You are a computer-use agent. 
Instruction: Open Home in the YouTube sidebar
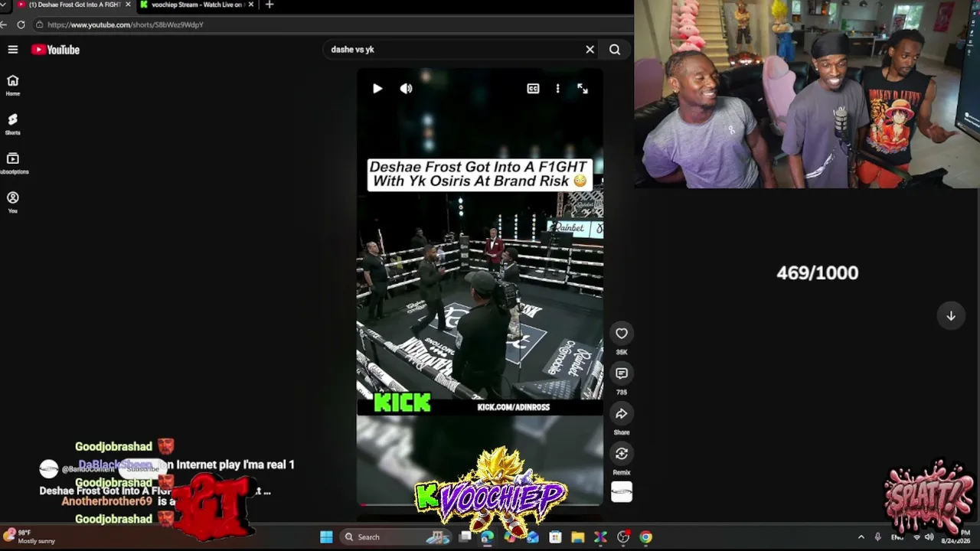point(13,85)
